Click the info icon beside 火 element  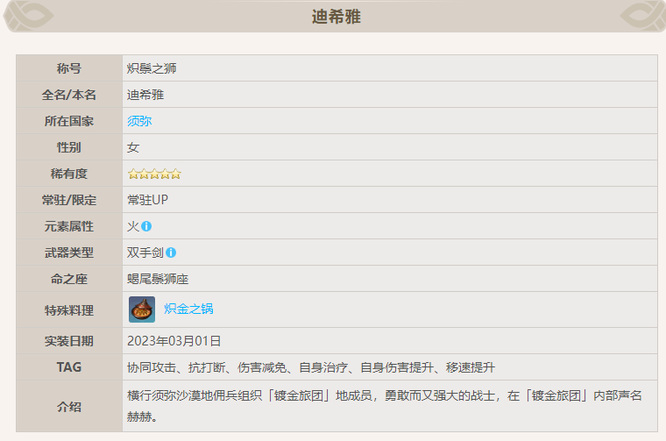[146, 227]
